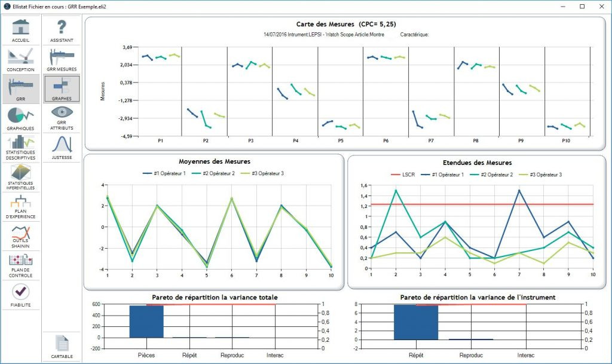Click the Mesures y-axis label
Viewport: 612px width, 364px height.
click(x=103, y=91)
